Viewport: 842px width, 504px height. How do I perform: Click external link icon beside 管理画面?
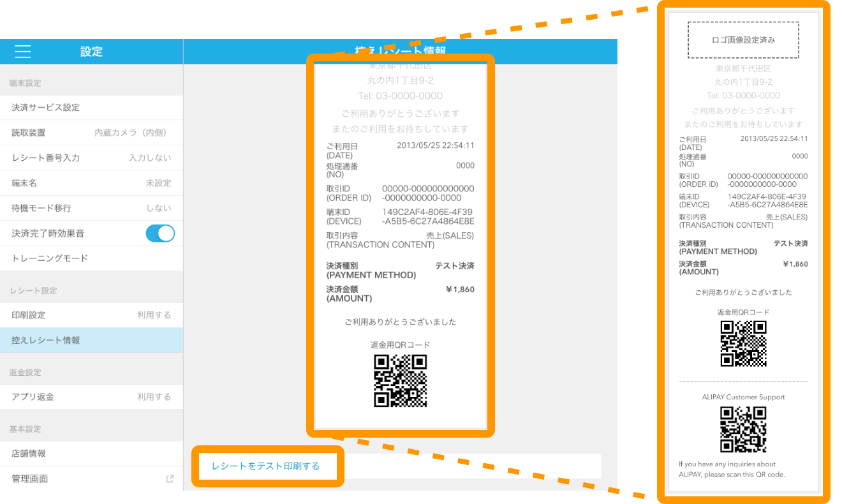click(x=170, y=478)
